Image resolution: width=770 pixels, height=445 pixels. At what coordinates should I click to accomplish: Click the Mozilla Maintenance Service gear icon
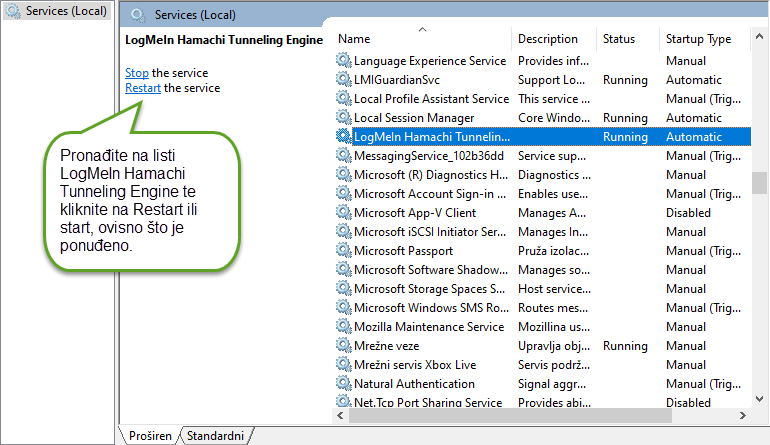click(344, 327)
